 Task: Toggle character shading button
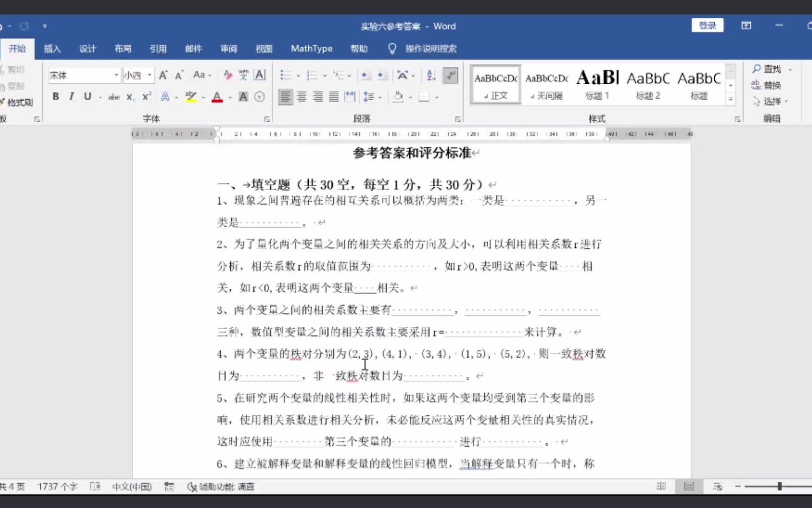243,97
